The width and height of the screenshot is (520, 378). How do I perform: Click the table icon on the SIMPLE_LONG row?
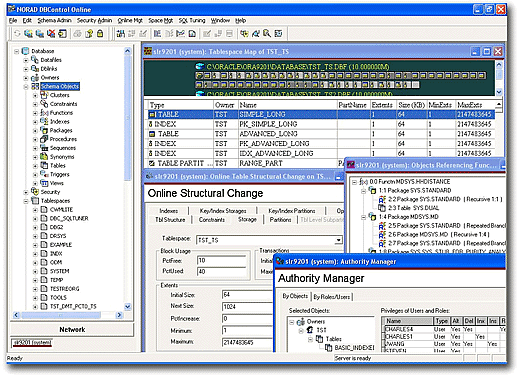point(152,114)
